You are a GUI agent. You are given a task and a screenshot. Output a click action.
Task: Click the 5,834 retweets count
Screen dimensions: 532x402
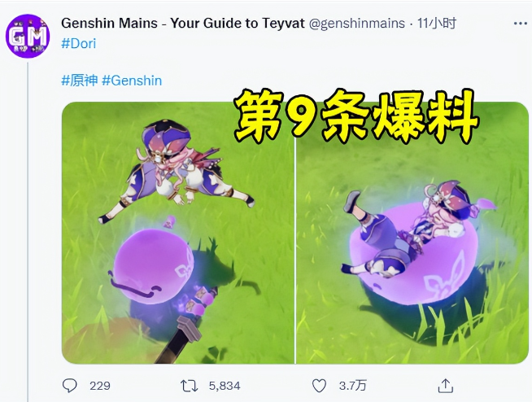point(225,386)
